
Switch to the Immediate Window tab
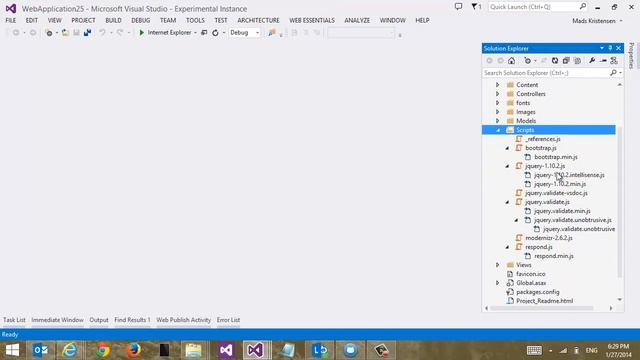(x=58, y=320)
